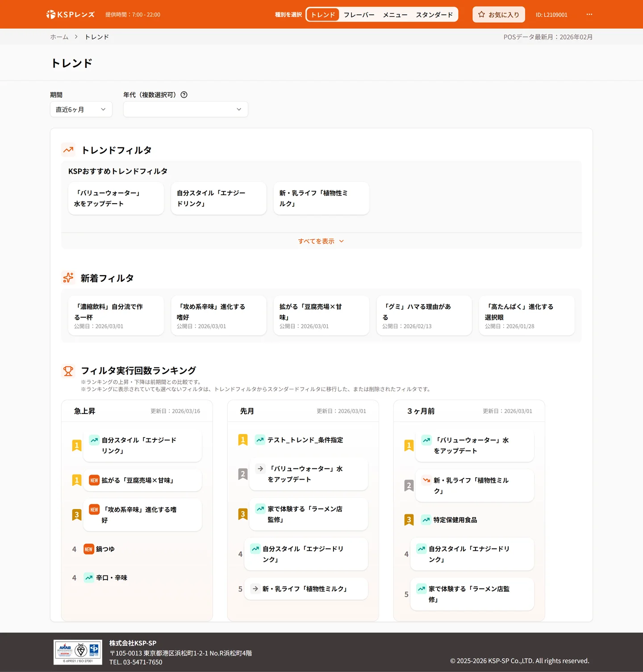Screen dimensions: 643x672
Task: Select 特定保健用食品 in the 3ヶ月前 ranking
Action: [x=455, y=520]
